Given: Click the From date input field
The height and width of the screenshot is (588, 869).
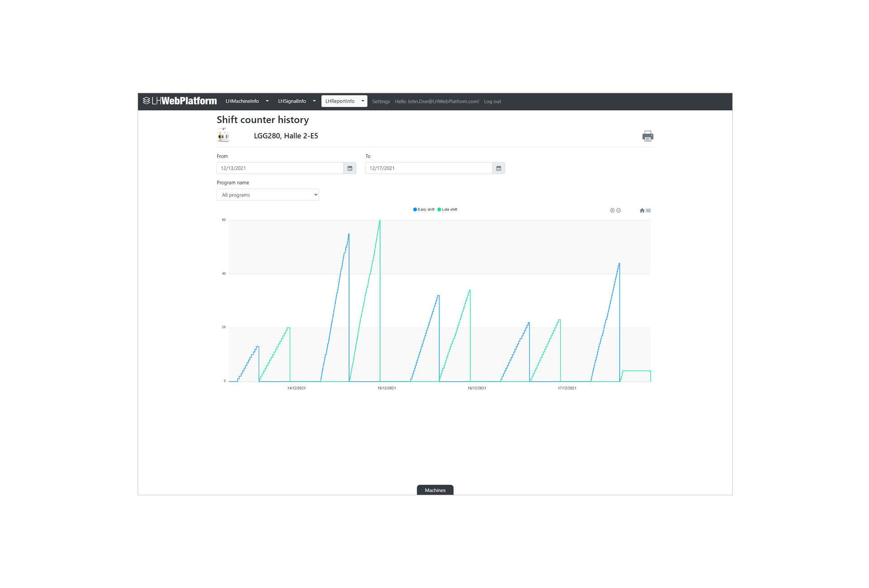Looking at the screenshot, I should (x=280, y=168).
